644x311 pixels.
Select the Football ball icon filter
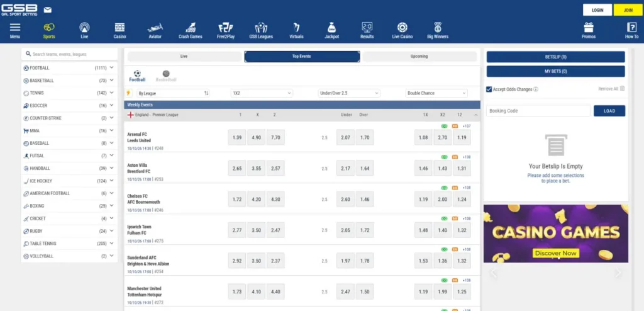click(137, 73)
